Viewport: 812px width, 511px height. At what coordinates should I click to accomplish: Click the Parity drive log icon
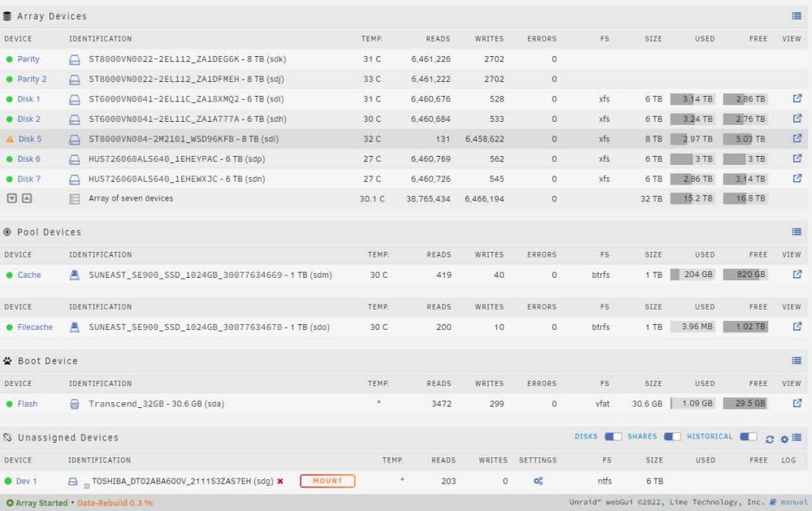75,59
